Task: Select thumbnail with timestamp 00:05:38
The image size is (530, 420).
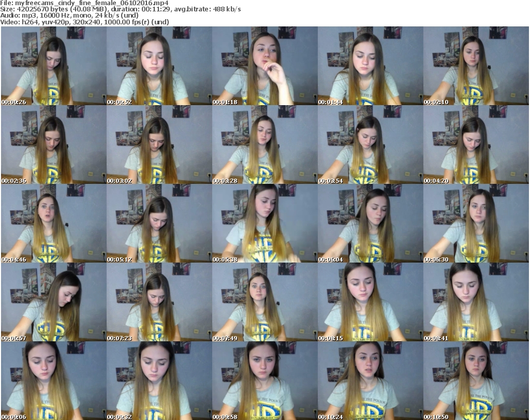Action: click(264, 223)
